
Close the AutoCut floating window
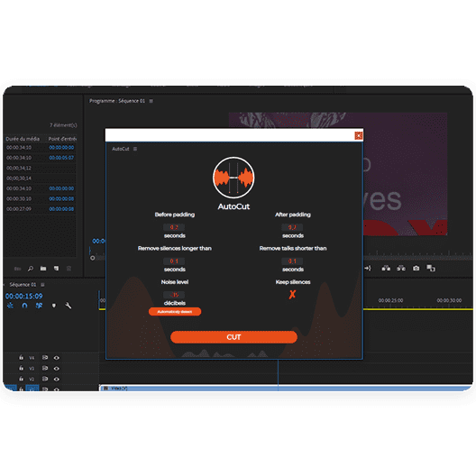point(359,135)
